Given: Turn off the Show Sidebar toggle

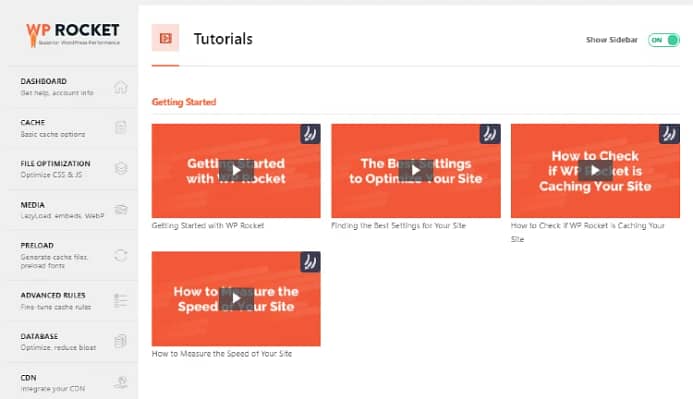Looking at the screenshot, I should pyautogui.click(x=664, y=40).
